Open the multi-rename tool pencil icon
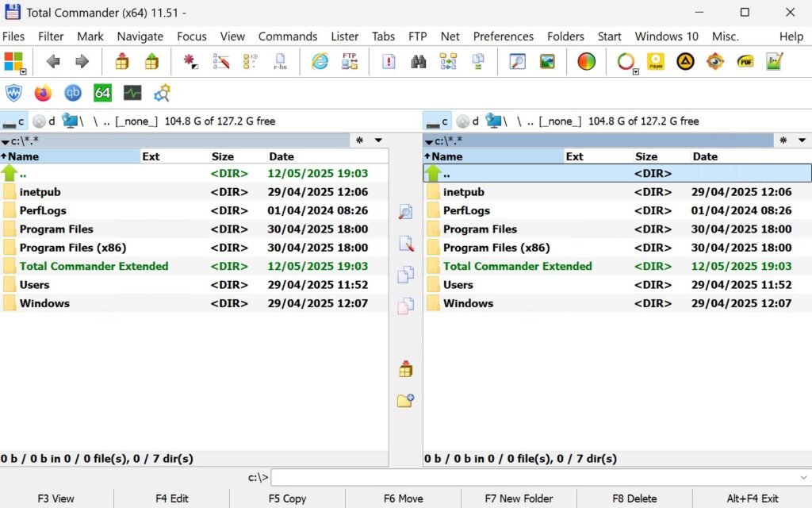The width and height of the screenshot is (812, 508). tap(221, 61)
